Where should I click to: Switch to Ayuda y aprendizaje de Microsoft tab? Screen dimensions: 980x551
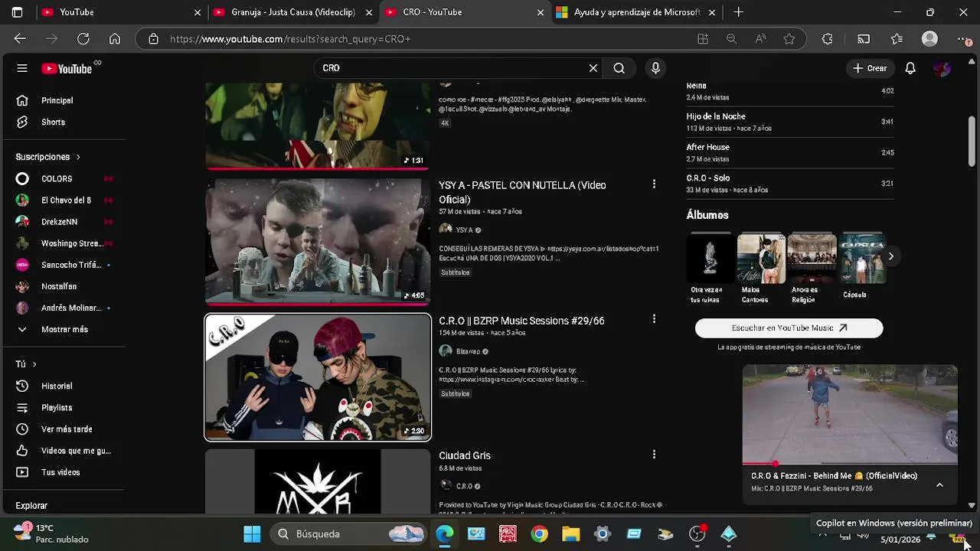[x=636, y=12]
